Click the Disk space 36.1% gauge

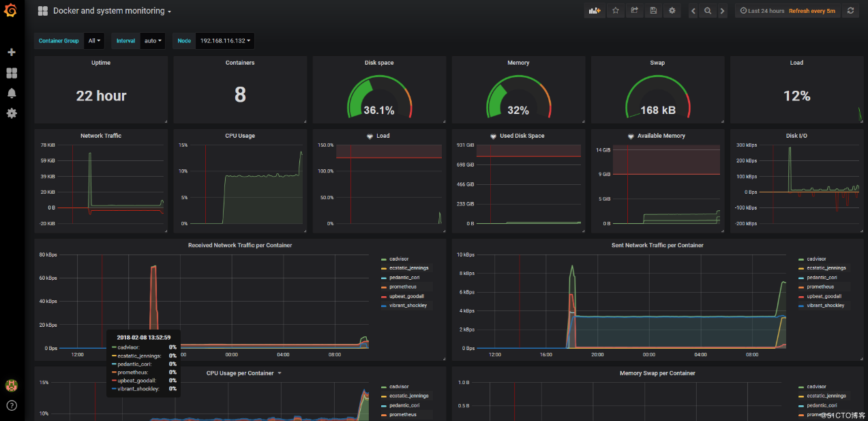coord(379,98)
